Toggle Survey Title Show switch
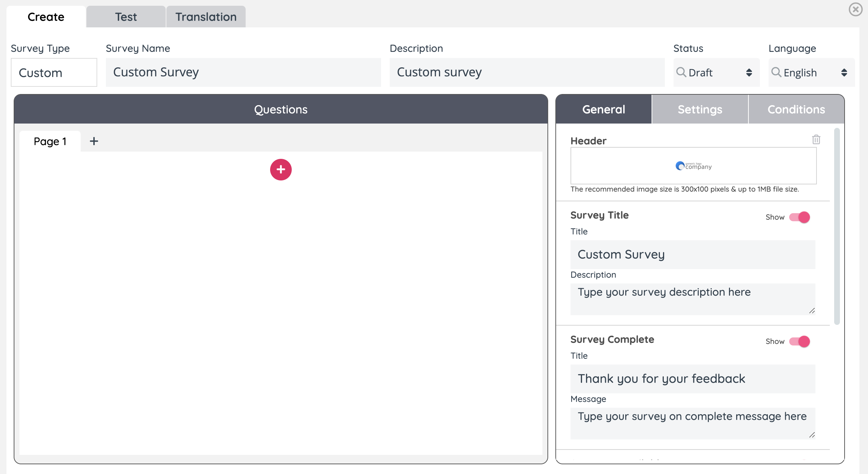 [x=799, y=217]
